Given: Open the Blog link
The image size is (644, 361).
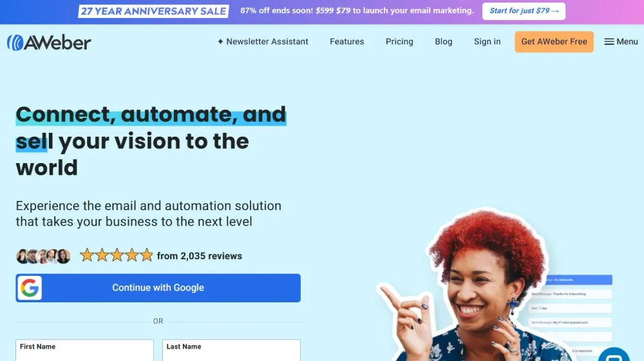Looking at the screenshot, I should click(444, 41).
